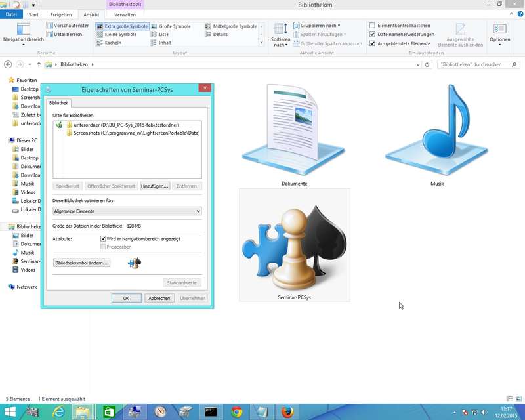
Task: Open Netzwerk in navigation pane
Action: [26, 287]
